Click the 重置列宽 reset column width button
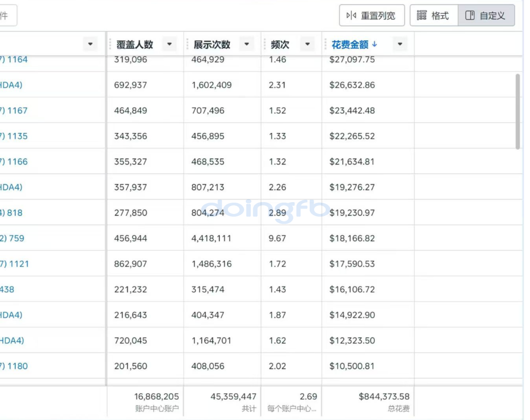 [371, 16]
